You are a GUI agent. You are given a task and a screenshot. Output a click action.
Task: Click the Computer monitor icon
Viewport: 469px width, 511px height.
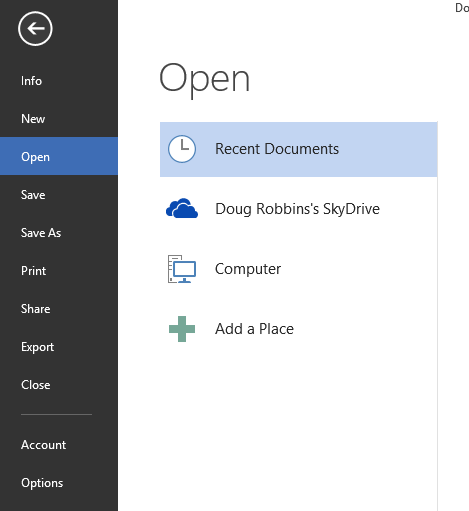click(x=182, y=269)
